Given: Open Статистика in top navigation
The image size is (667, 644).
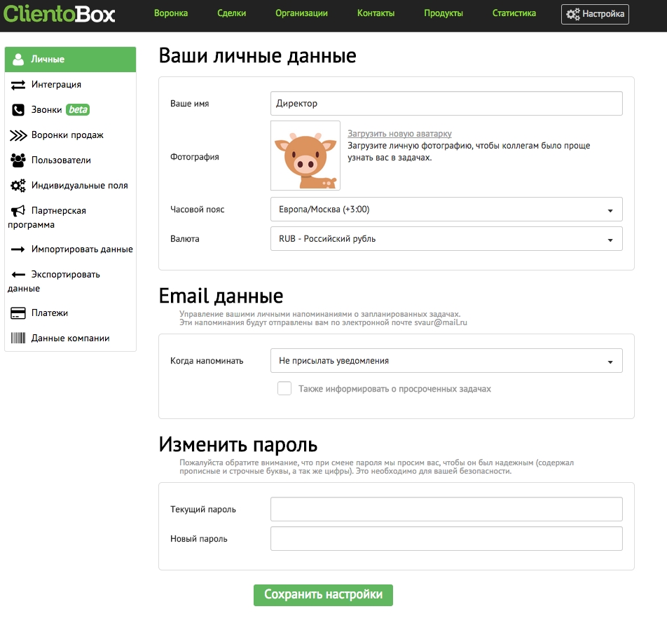Looking at the screenshot, I should pyautogui.click(x=514, y=13).
